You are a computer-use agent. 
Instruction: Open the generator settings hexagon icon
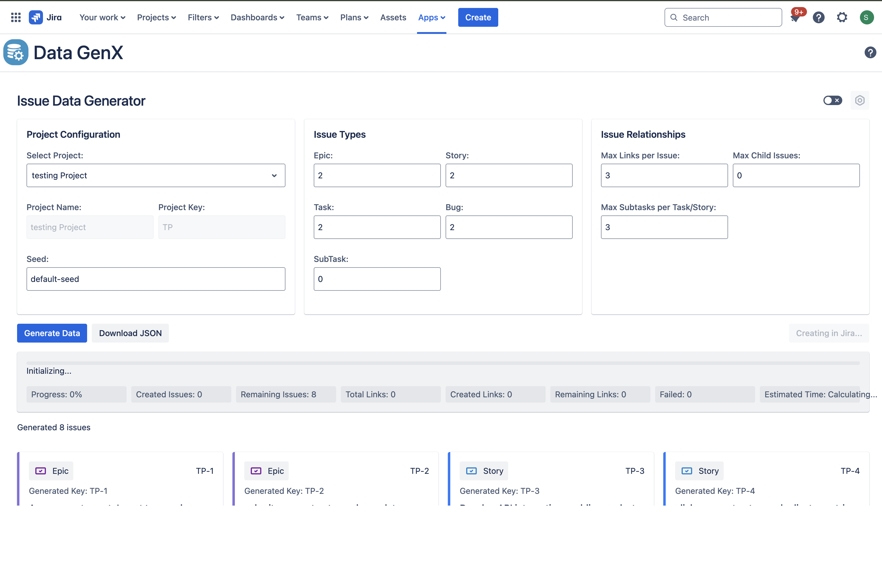[860, 100]
